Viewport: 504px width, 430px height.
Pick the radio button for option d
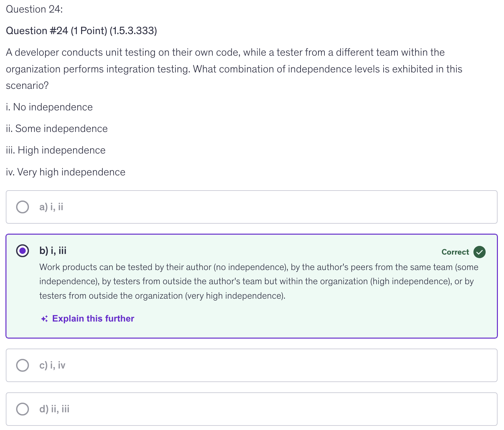pyautogui.click(x=23, y=409)
